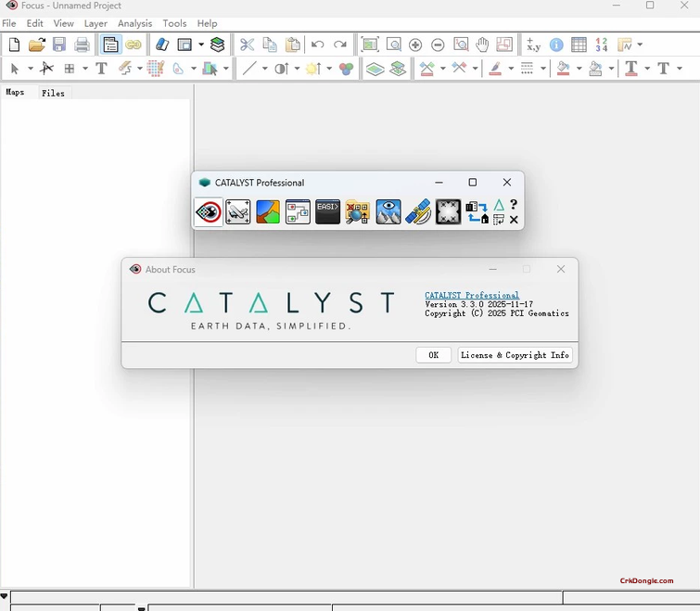This screenshot has height=611, width=700.
Task: Open dropdown beside the red paint brush tool
Action: click(x=511, y=69)
